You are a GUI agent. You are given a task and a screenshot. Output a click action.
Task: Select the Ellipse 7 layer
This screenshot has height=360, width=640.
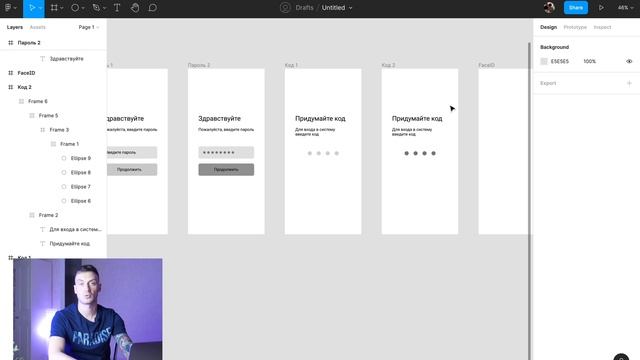(x=53, y=187)
